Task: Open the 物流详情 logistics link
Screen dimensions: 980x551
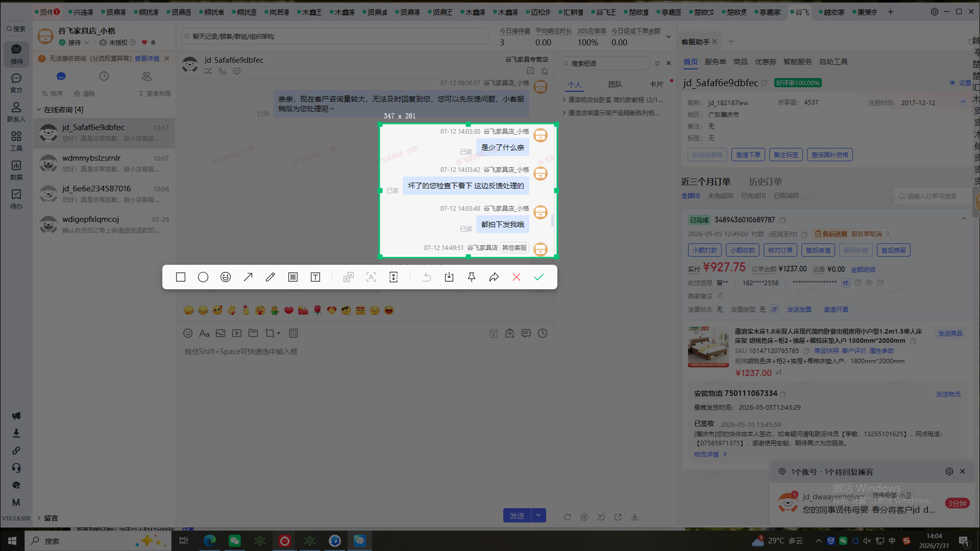Action: click(x=710, y=454)
